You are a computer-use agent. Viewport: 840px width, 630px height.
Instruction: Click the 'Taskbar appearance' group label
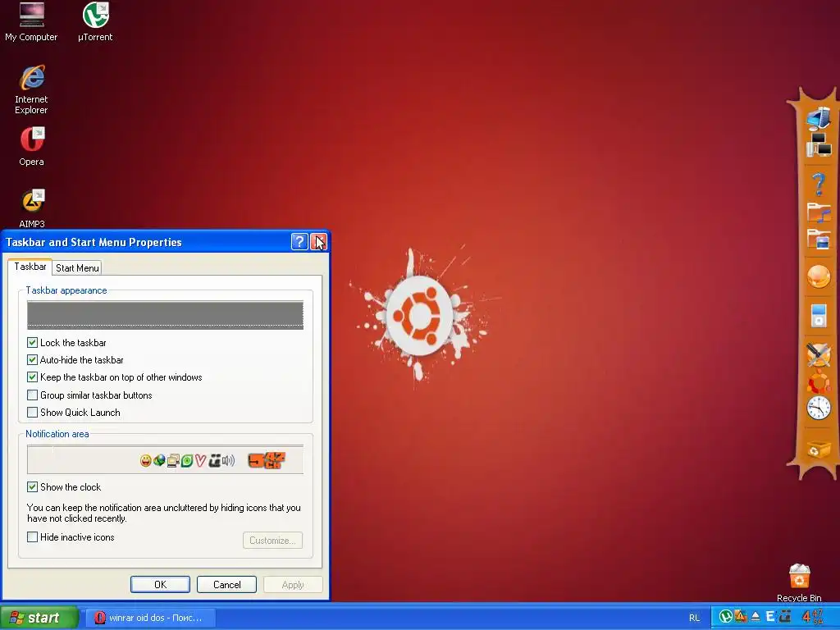pyautogui.click(x=66, y=290)
